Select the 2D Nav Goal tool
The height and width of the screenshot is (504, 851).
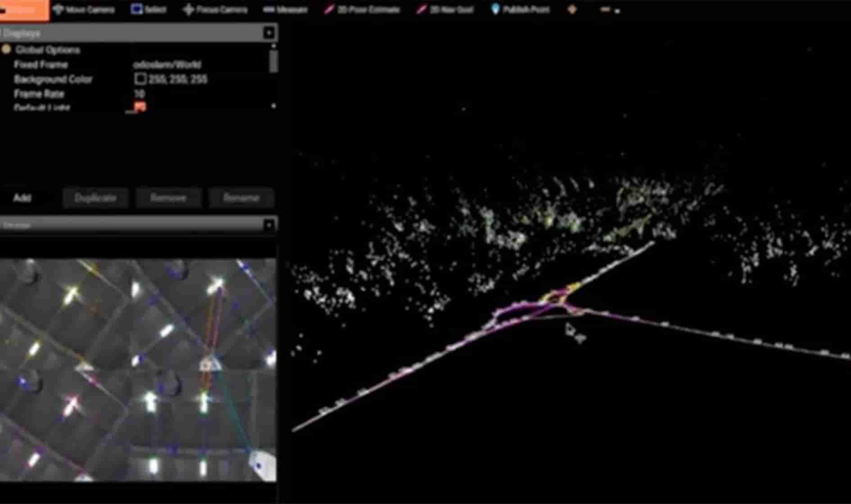click(x=445, y=9)
